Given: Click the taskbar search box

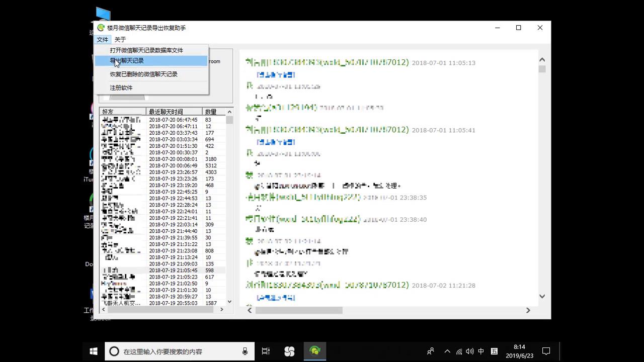Looking at the screenshot, I should point(179,351).
